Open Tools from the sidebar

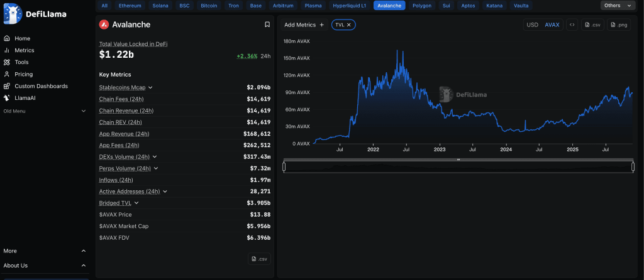click(x=21, y=62)
